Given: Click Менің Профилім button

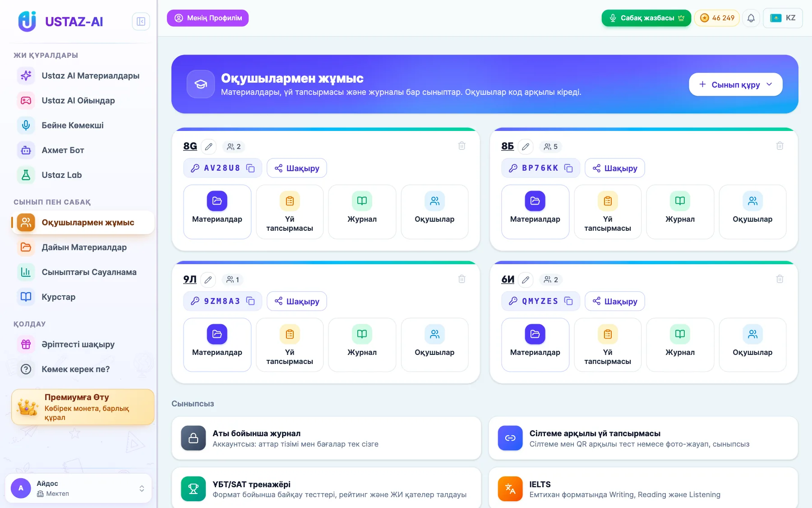Looking at the screenshot, I should coord(208,18).
